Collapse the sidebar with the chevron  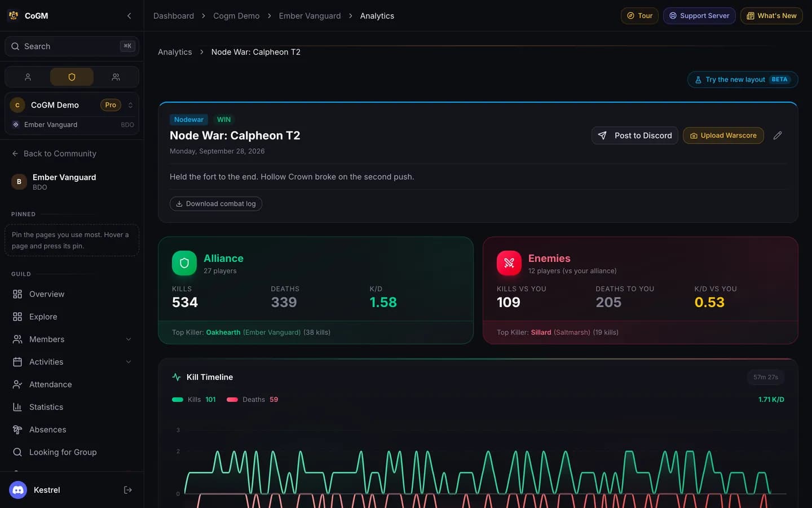click(129, 16)
